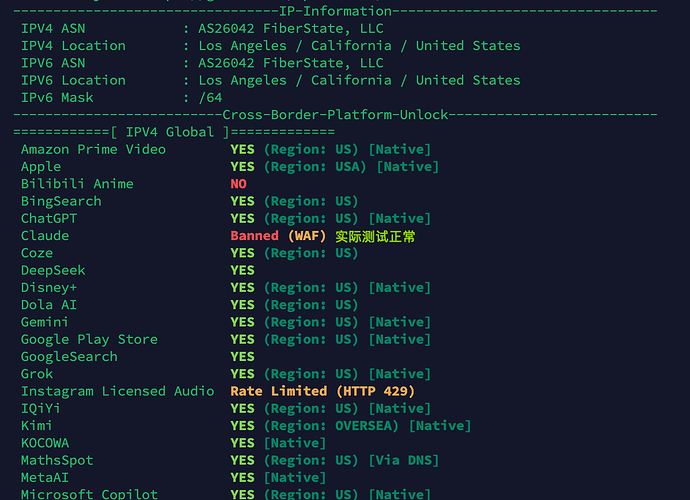
Task: Click Rate Limited (HTTP 429) status text
Action: tap(323, 391)
